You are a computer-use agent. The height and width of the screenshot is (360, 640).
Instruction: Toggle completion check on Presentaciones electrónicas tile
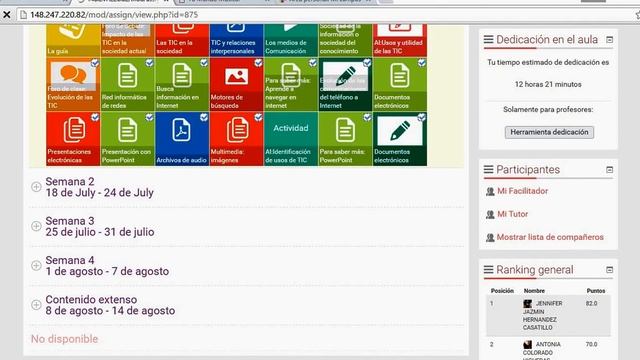[95, 118]
